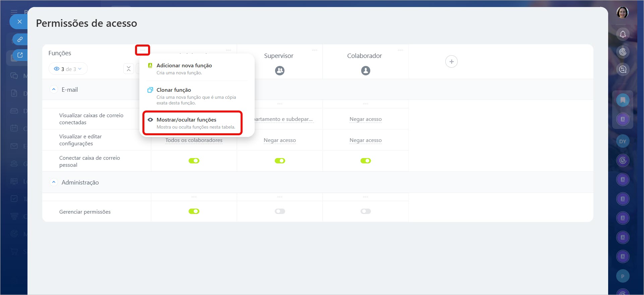This screenshot has width=644, height=295.
Task: Toggle Gerenciar permissões for Colaborador
Action: (366, 211)
